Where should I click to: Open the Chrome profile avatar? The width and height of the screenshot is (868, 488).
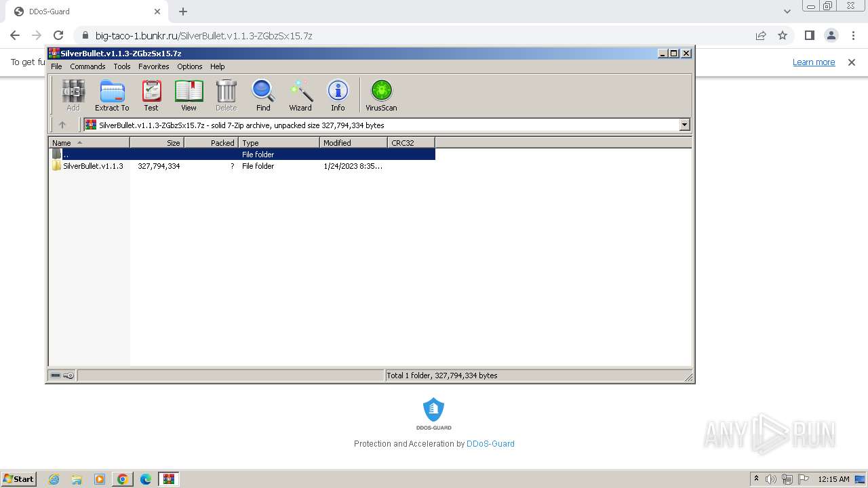(831, 35)
